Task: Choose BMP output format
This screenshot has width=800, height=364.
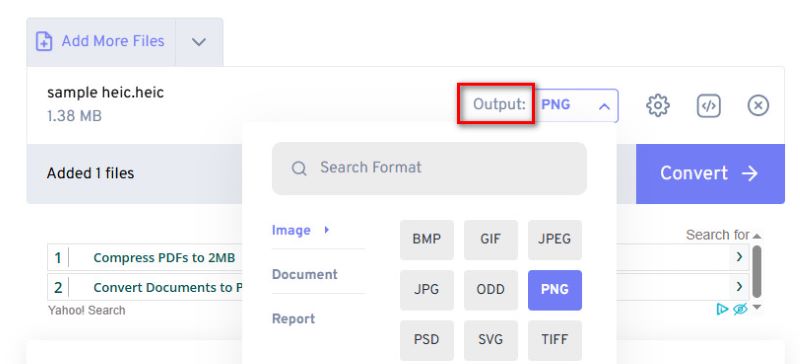Action: [427, 239]
